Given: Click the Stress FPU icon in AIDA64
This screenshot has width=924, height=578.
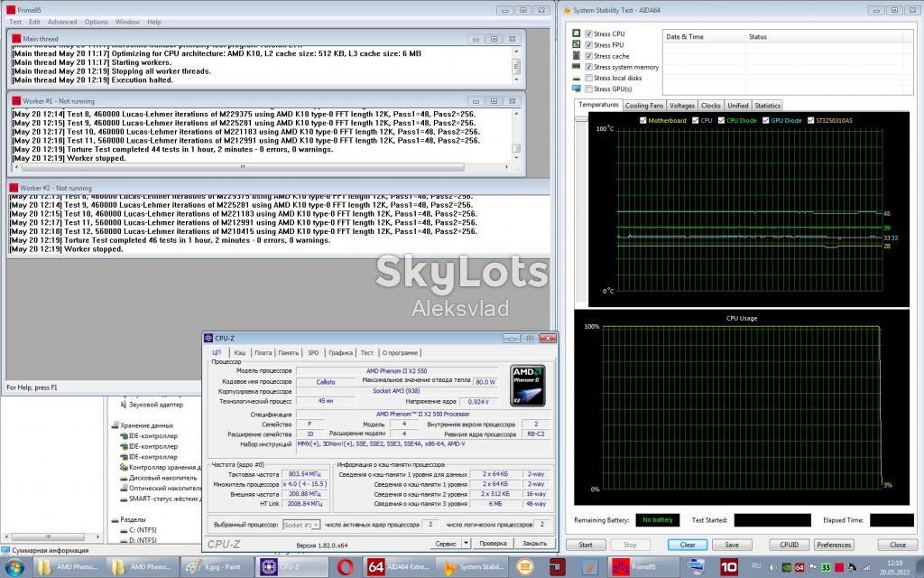Looking at the screenshot, I should coord(577,44).
